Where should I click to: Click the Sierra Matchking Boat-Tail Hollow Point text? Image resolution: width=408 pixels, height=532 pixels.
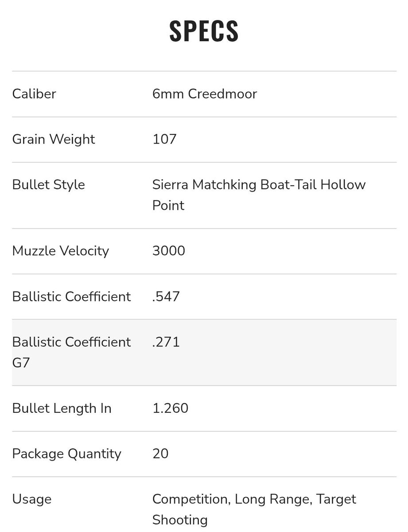(259, 195)
